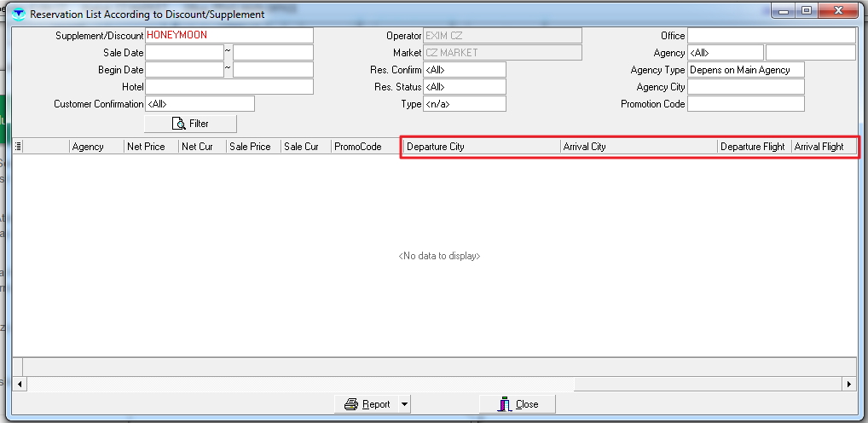Open the Agency Type dropdown
Image resolution: width=868 pixels, height=423 pixels.
tap(745, 70)
